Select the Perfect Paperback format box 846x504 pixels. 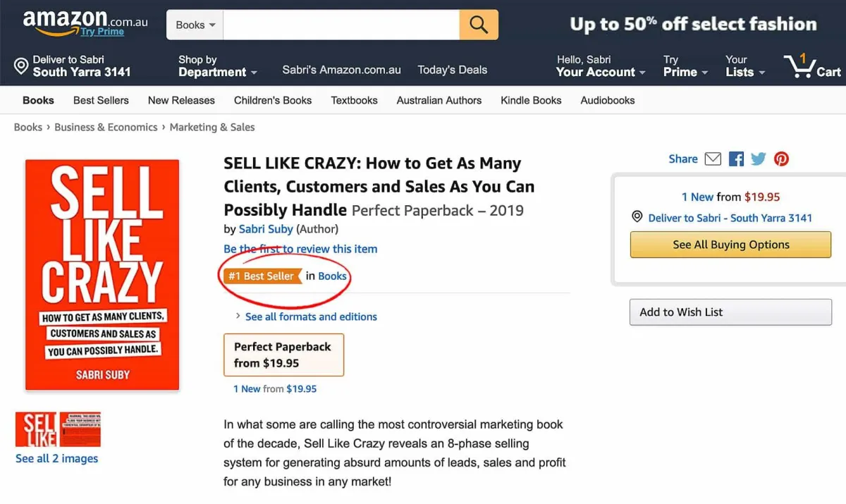pyautogui.click(x=283, y=355)
